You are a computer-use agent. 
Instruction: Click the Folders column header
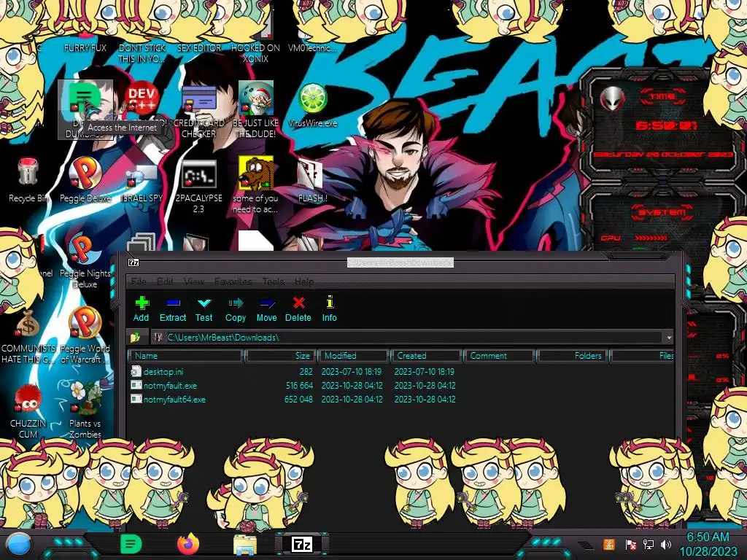[x=573, y=356]
